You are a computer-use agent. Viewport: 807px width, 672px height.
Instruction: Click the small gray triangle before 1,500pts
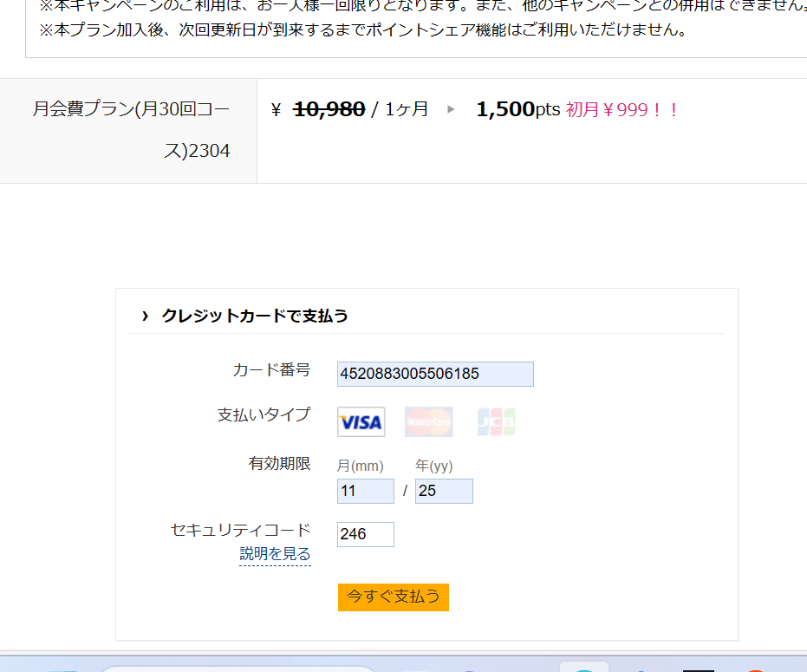click(x=451, y=109)
